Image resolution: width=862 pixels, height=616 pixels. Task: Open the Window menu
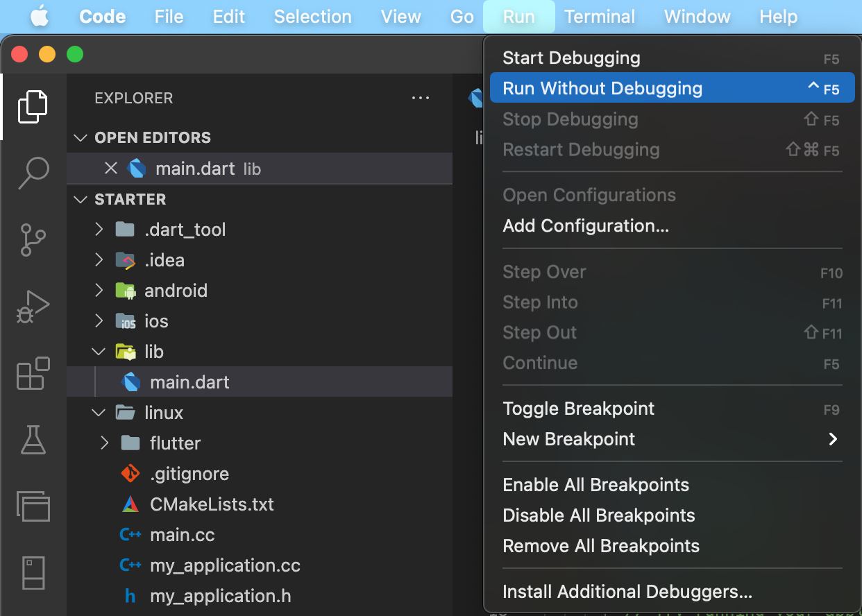pos(698,17)
